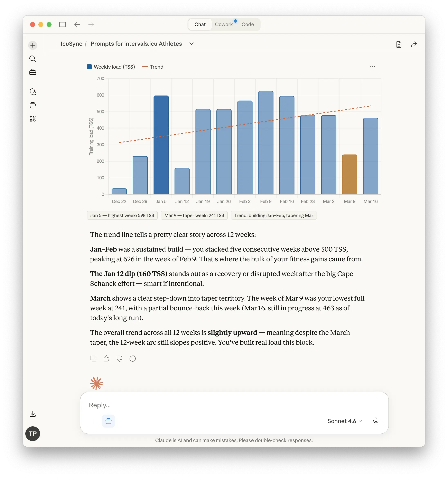Start voice input with the microphone

376,421
